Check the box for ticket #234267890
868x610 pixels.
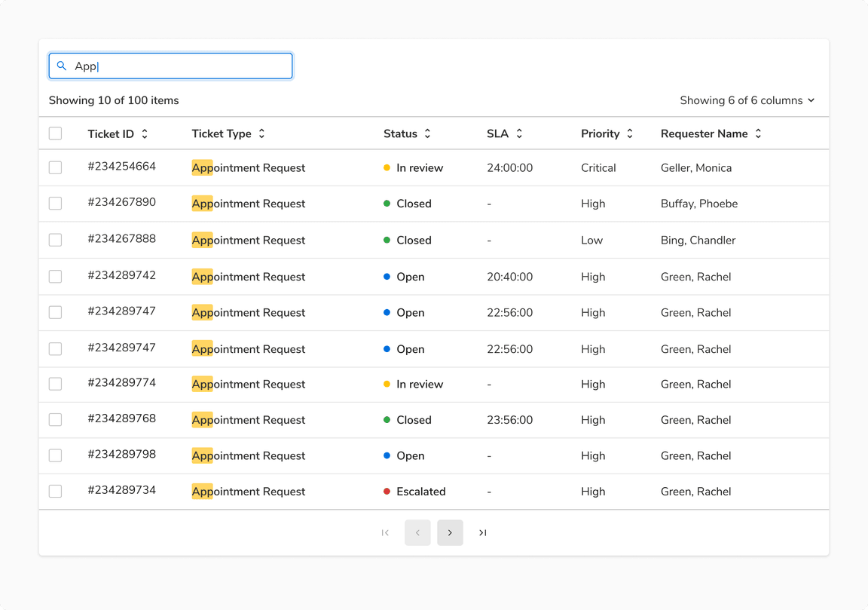[55, 204]
